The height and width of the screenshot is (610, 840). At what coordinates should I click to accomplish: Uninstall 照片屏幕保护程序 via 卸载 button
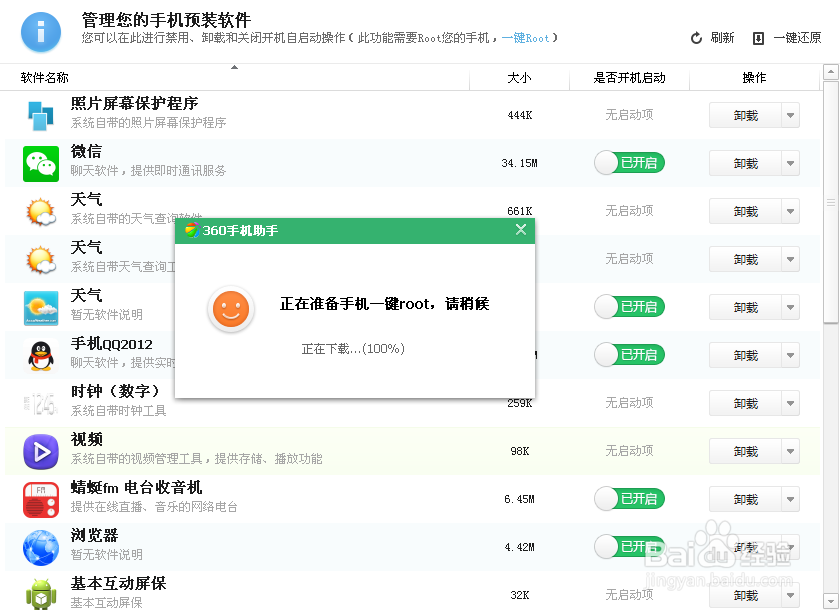(745, 115)
